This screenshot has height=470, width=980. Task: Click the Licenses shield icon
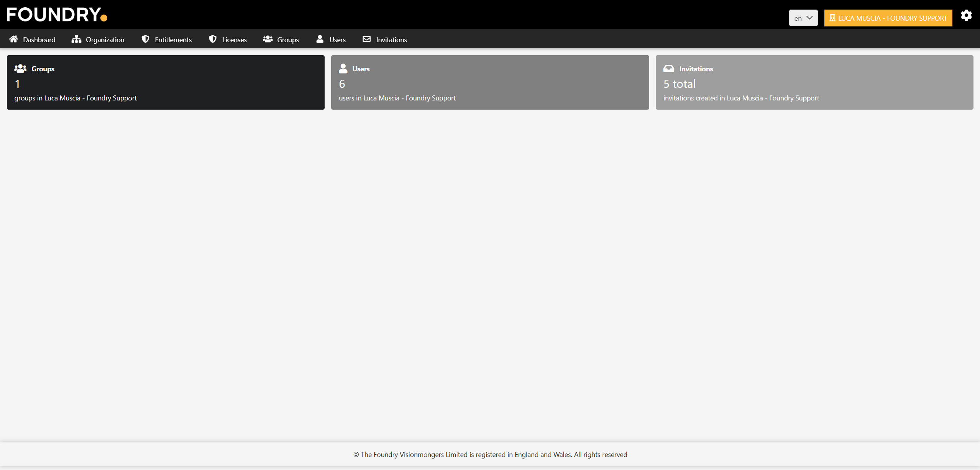(213, 39)
